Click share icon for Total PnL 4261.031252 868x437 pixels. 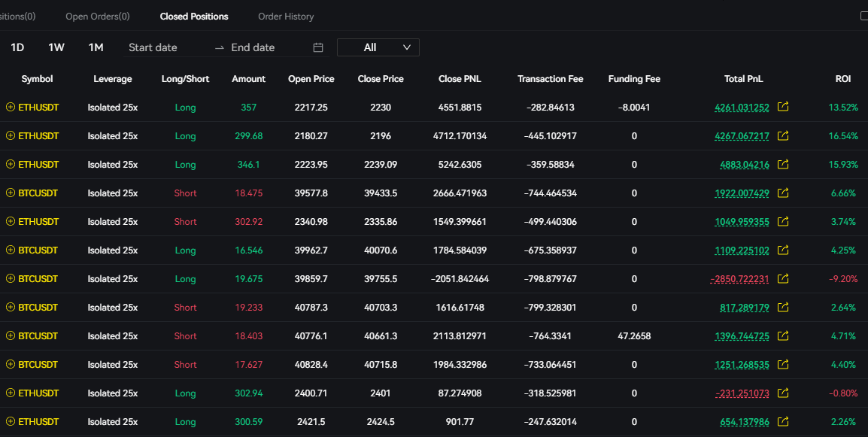click(x=783, y=108)
